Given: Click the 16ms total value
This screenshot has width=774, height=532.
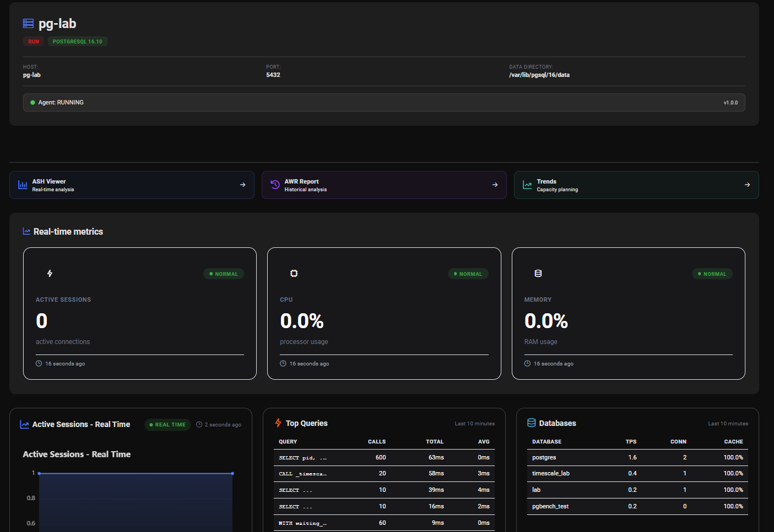Looking at the screenshot, I should coord(436,506).
